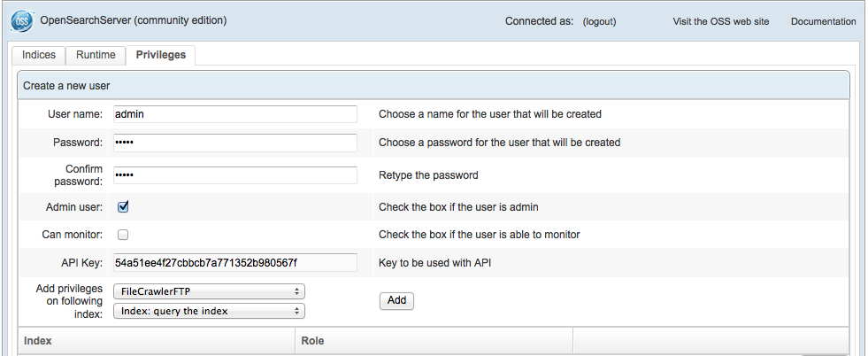Open the Runtime tab

[96, 55]
